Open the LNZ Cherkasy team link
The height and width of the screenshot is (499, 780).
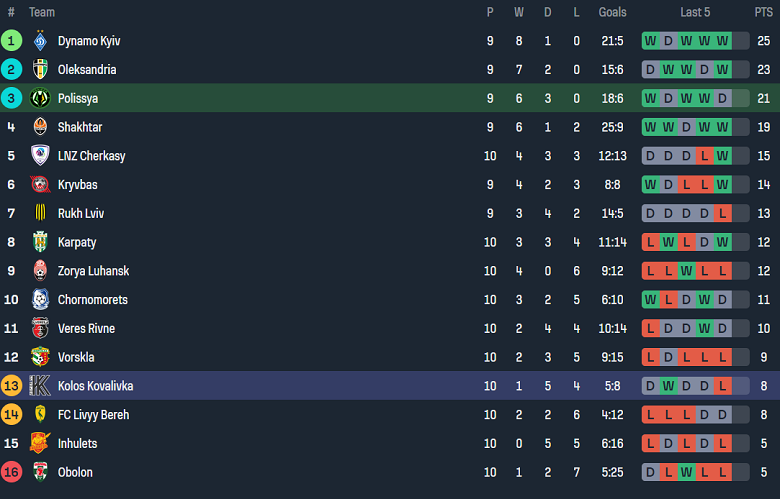pos(91,156)
